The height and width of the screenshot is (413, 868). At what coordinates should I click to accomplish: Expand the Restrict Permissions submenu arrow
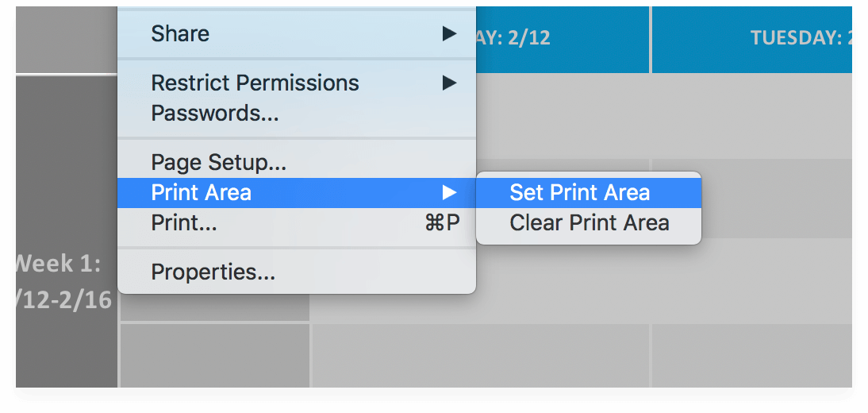449,83
